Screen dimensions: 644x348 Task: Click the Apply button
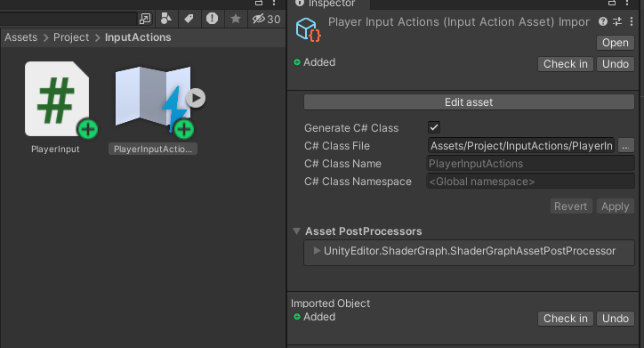615,206
